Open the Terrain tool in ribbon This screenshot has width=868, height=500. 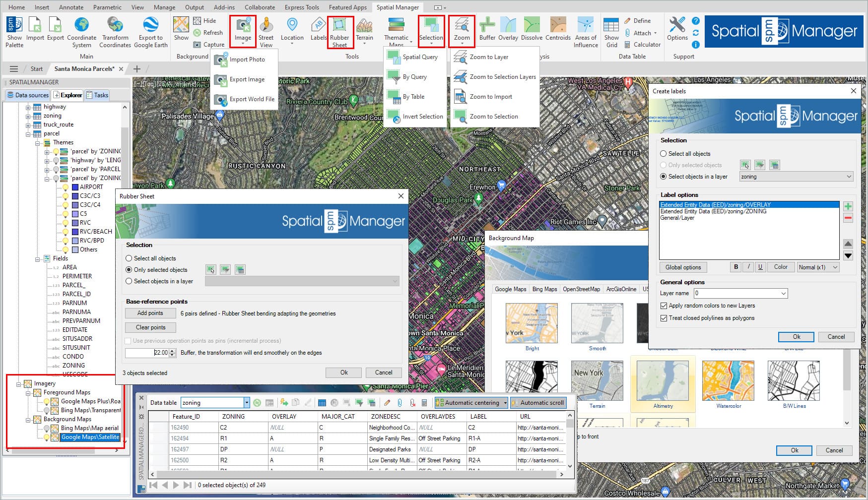(x=364, y=29)
